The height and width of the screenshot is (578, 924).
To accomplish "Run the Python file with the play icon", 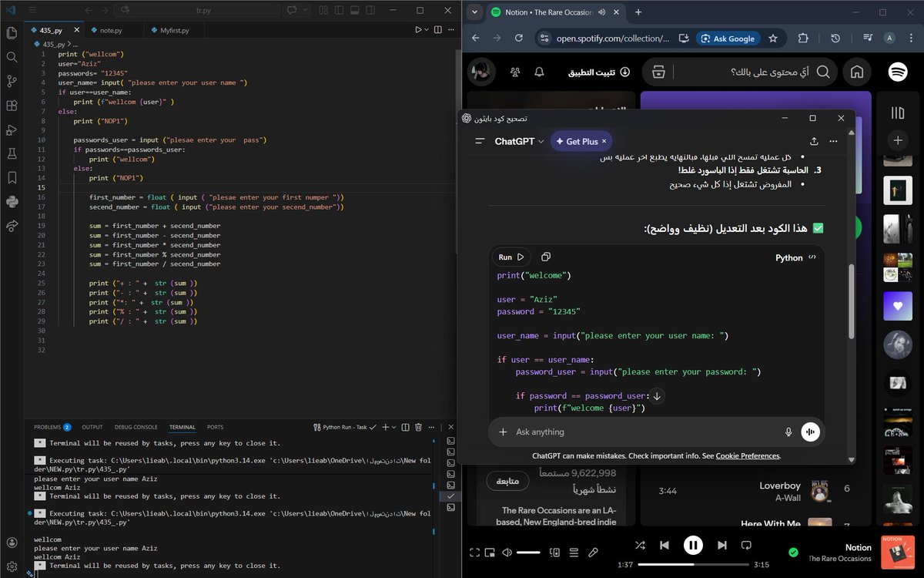I will point(419,30).
